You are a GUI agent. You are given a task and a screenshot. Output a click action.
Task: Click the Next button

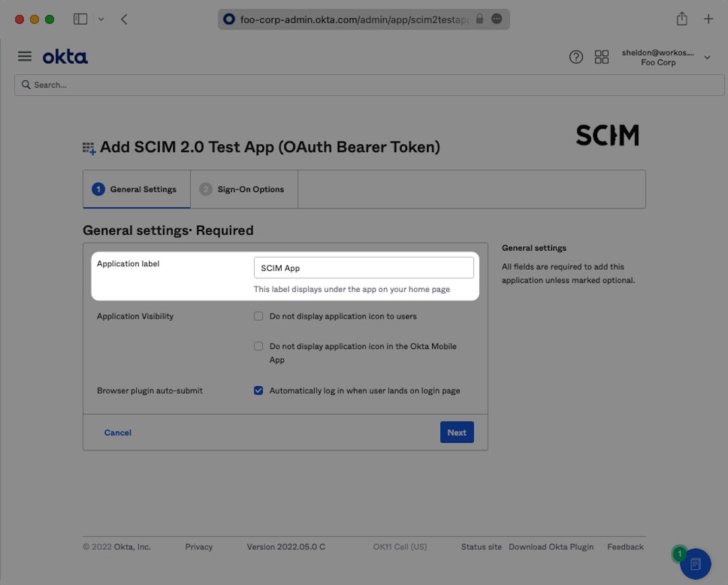(456, 433)
